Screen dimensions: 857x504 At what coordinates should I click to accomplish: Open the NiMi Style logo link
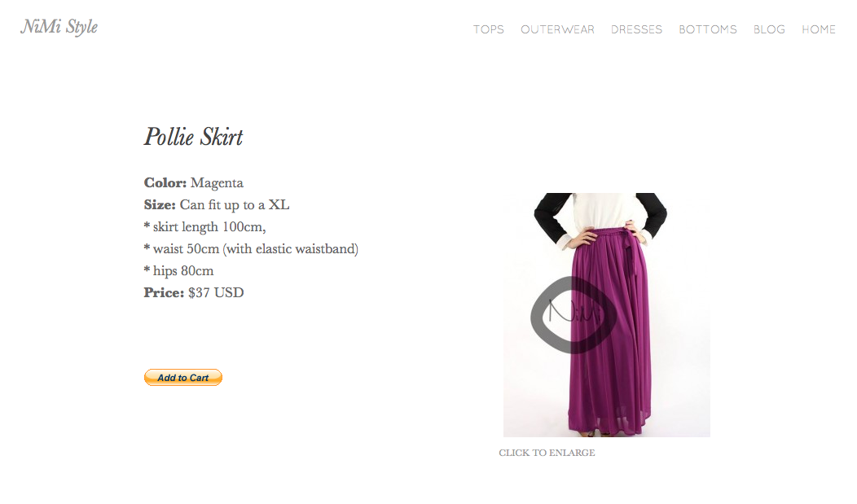(x=59, y=27)
